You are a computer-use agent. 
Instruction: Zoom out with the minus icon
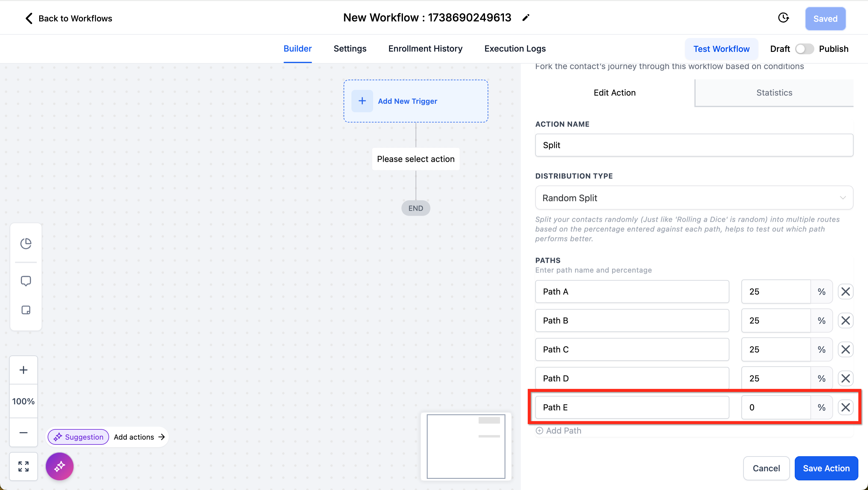pyautogui.click(x=23, y=432)
